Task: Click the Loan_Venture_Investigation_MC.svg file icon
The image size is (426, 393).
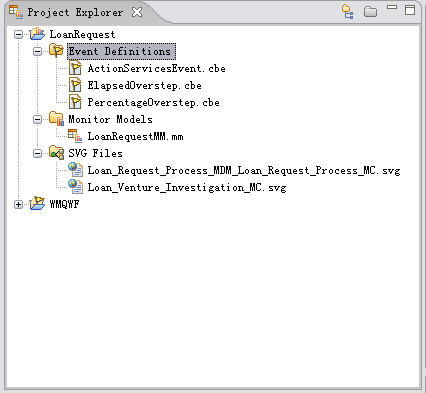Action: pos(75,187)
